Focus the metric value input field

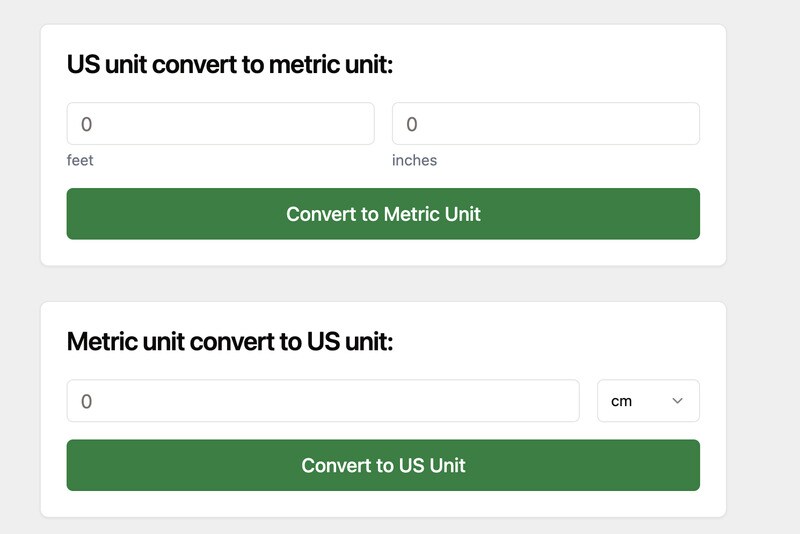tap(322, 401)
